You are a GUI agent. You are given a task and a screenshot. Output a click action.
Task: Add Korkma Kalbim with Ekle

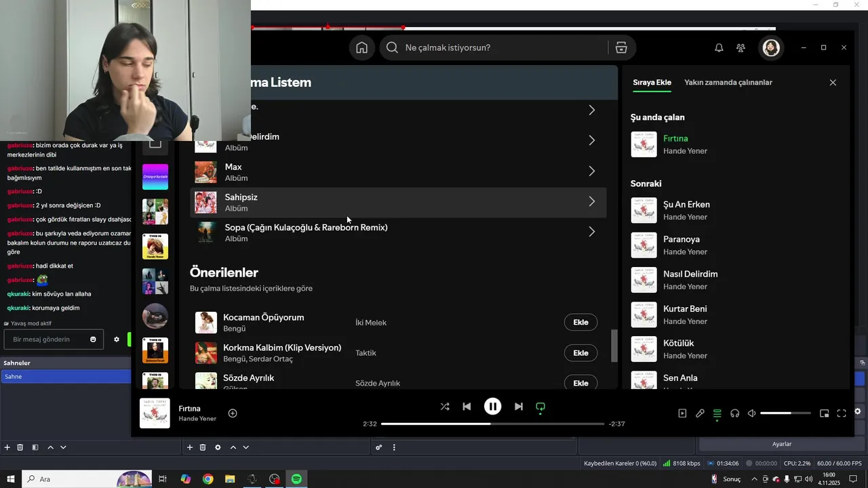pos(580,353)
